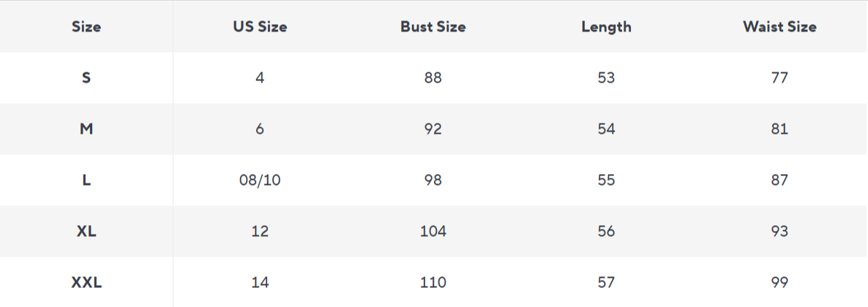This screenshot has height=307, width=868.
Task: Select the S size row label
Action: tap(86, 77)
